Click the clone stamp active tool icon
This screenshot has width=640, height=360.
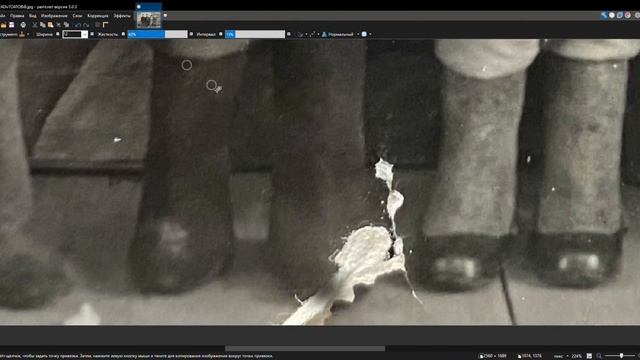click(x=22, y=34)
